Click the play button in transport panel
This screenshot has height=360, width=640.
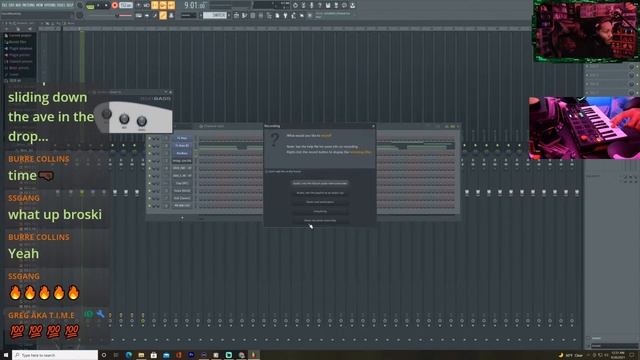98,5
